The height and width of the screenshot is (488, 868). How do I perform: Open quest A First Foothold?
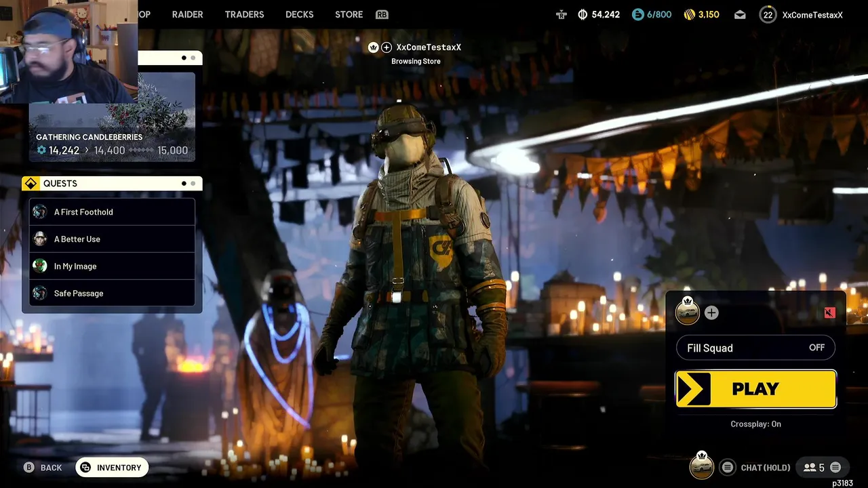click(x=112, y=212)
